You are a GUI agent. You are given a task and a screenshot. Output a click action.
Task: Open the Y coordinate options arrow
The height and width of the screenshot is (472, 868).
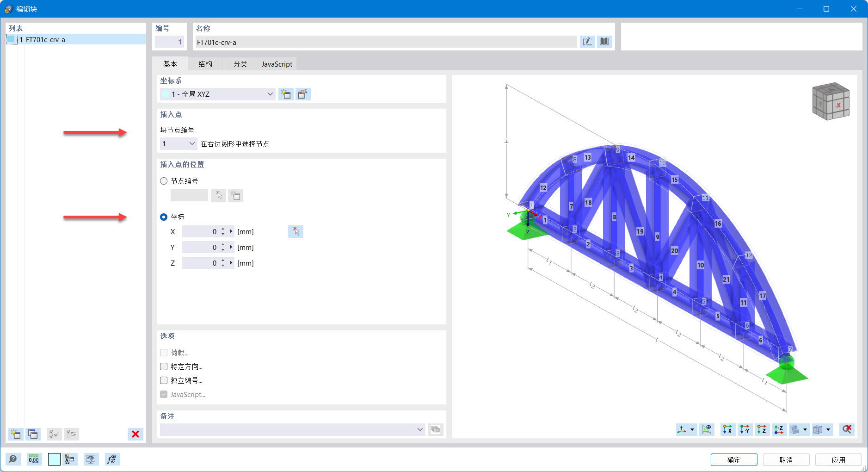231,247
